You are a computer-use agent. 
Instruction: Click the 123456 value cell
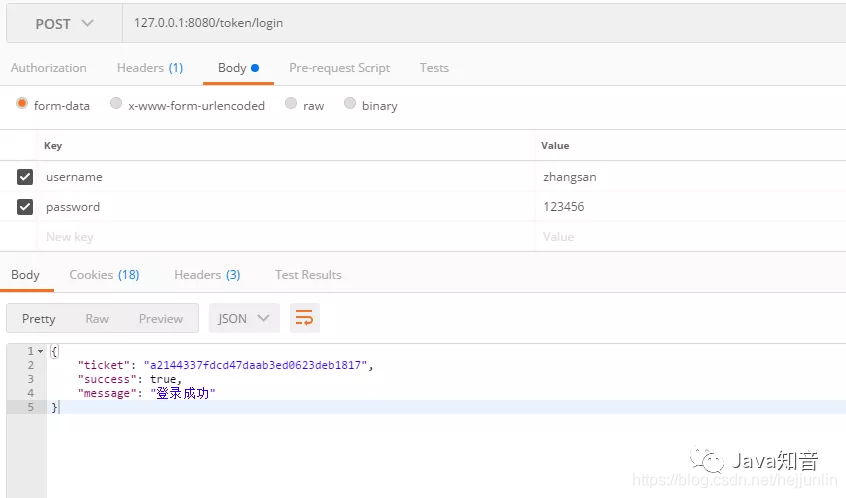click(x=691, y=207)
